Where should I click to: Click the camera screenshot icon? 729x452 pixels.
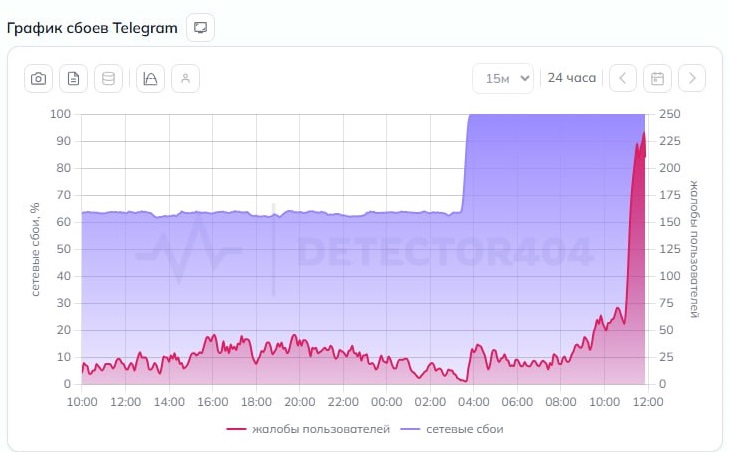38,78
